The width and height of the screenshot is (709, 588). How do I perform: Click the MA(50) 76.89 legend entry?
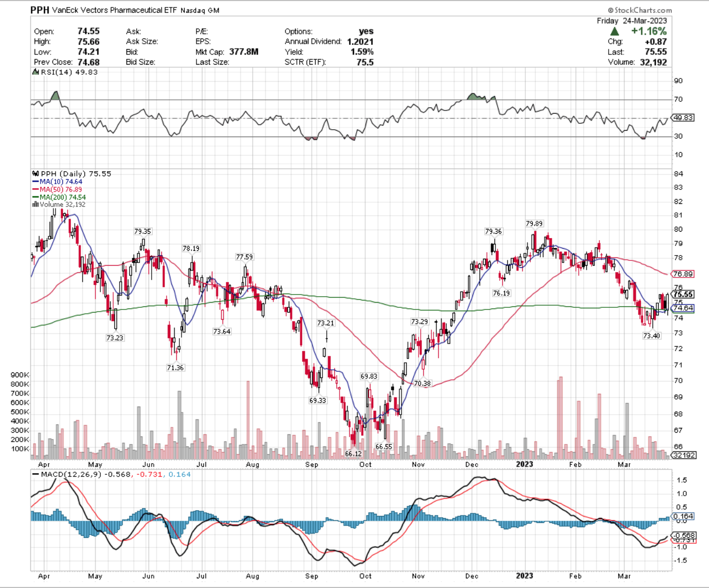click(x=61, y=189)
